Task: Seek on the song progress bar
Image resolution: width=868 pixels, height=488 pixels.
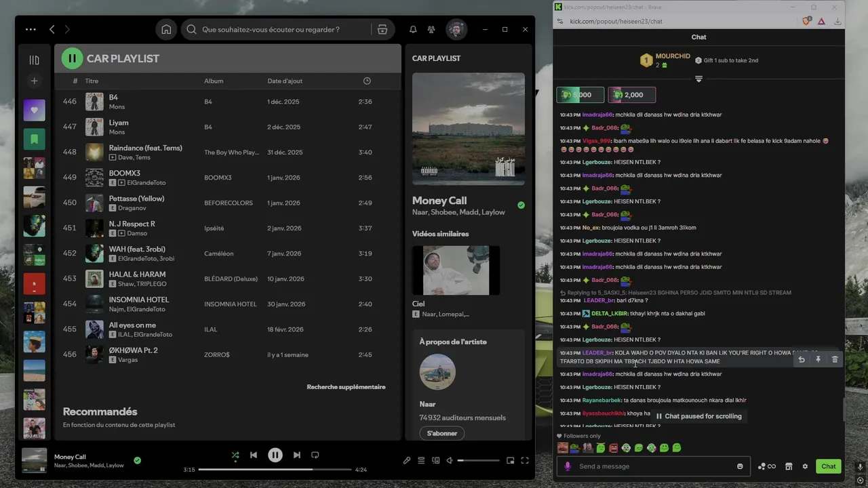Action: 275,469
